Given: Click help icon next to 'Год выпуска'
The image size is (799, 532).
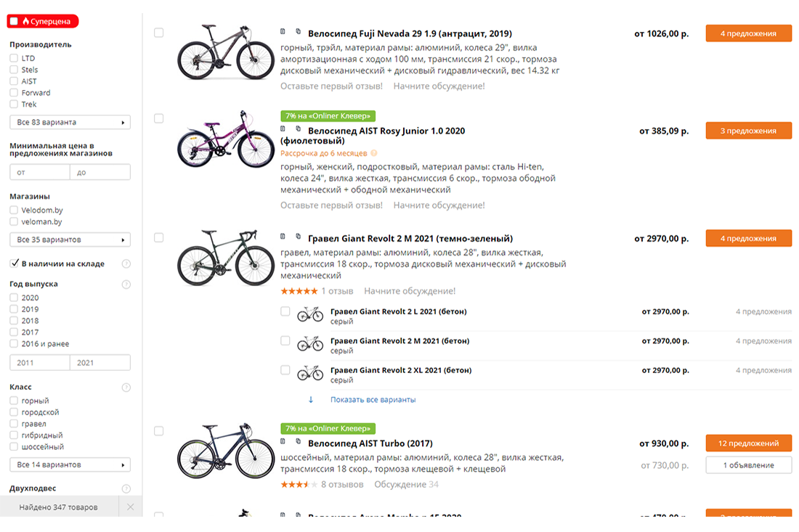Looking at the screenshot, I should point(126,285).
